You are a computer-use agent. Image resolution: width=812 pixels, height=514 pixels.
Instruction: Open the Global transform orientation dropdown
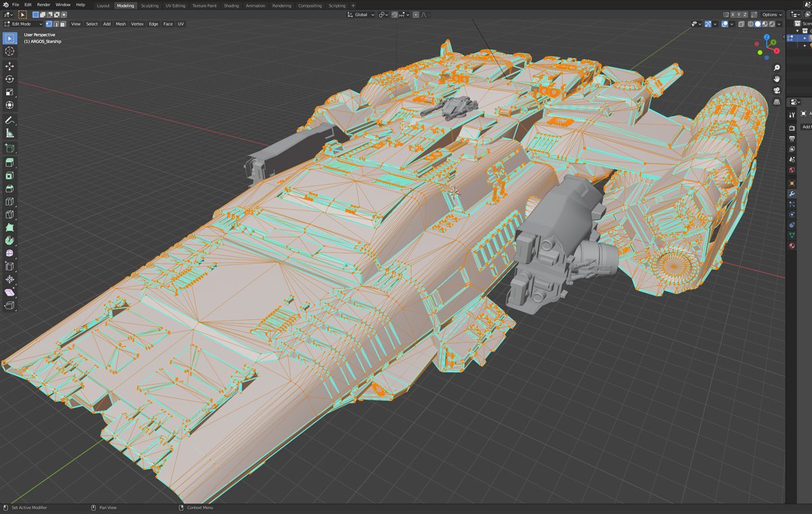pos(361,14)
